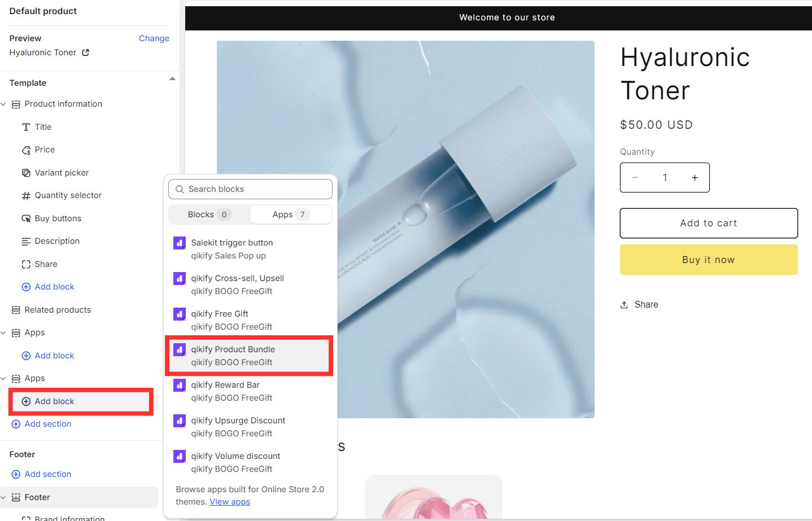Click the Quantity selector hash icon

pos(26,196)
